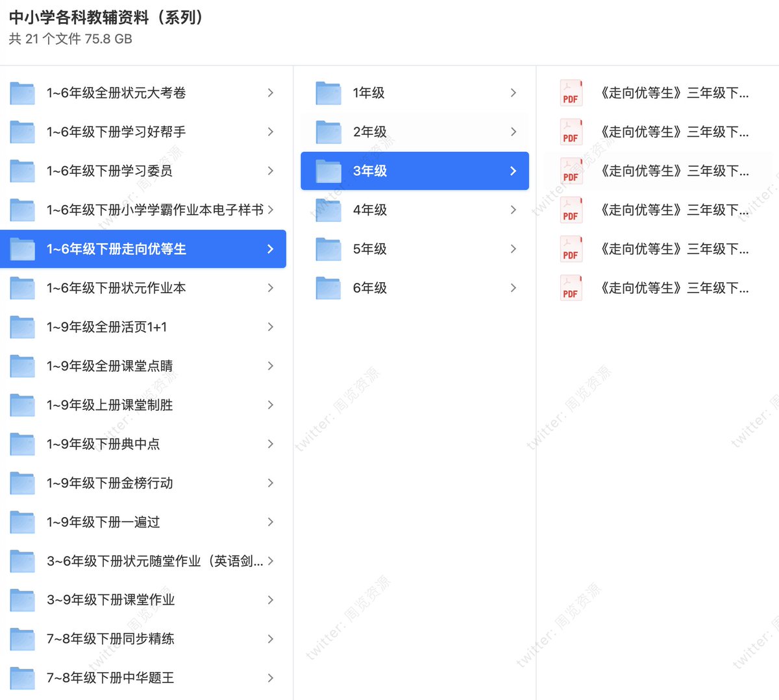Image resolution: width=779 pixels, height=700 pixels.
Task: Select the 7~8年级下册同步精练 label
Action: (110, 639)
